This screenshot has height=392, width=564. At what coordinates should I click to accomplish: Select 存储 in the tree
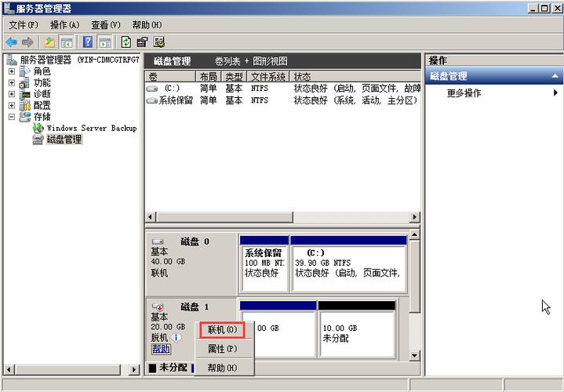42,117
